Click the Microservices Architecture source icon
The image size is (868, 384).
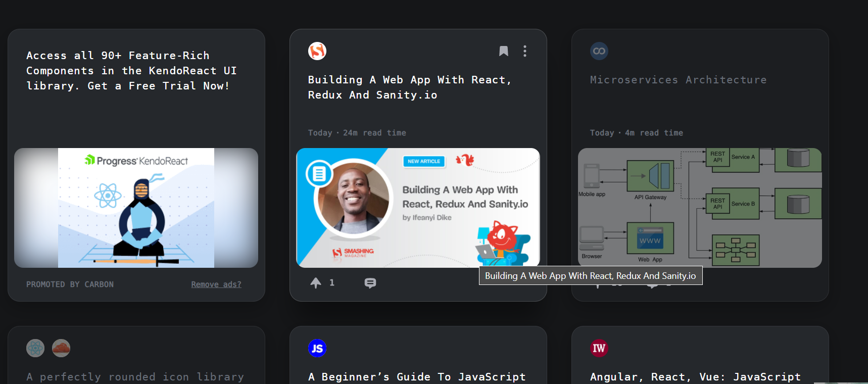click(599, 51)
